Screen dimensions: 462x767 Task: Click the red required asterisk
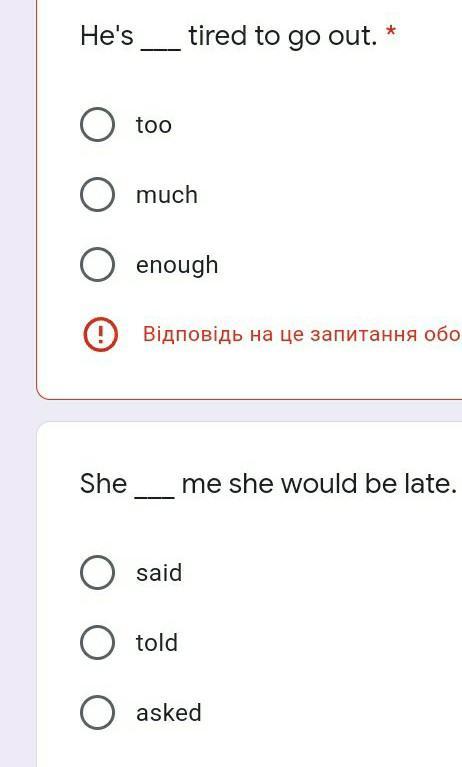tap(391, 32)
